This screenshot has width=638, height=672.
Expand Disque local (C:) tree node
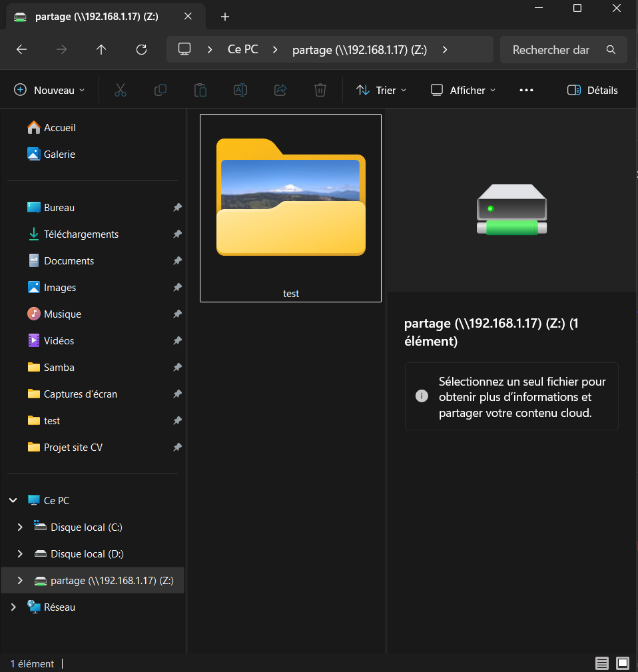pos(20,527)
